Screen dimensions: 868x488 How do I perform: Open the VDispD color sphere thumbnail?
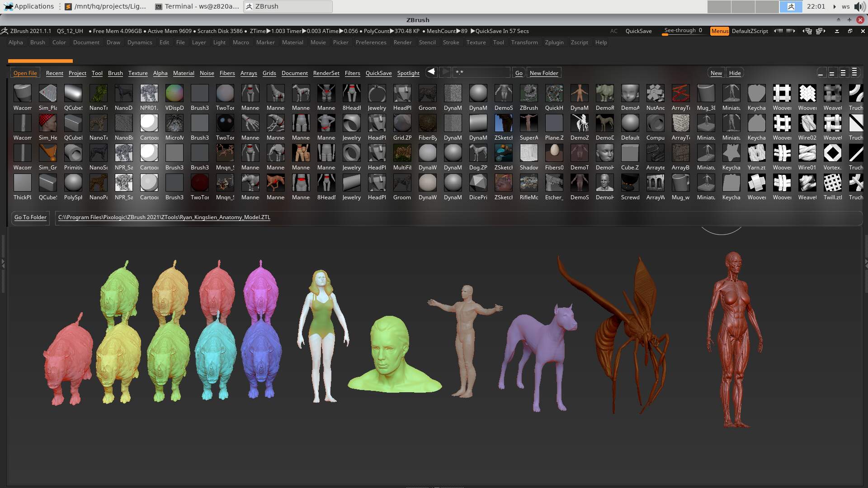coord(174,93)
